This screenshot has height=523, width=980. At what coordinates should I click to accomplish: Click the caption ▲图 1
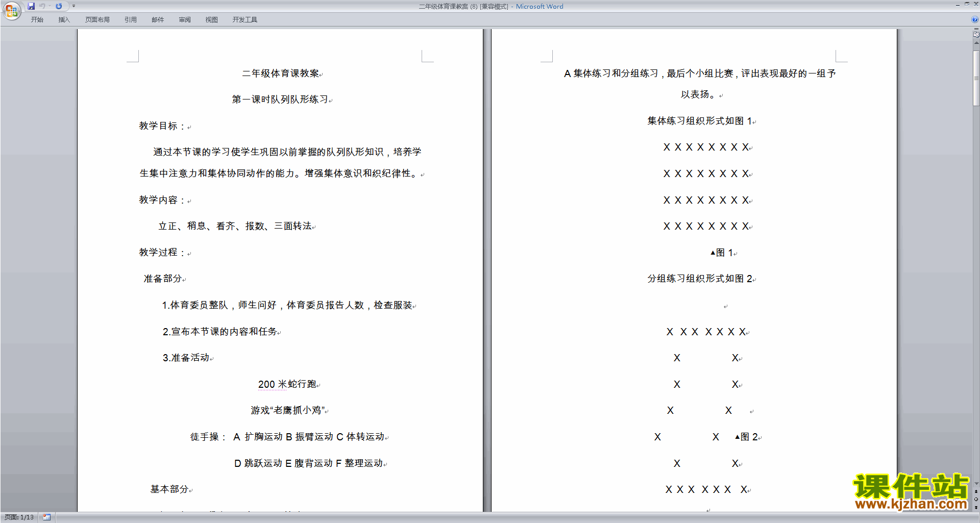click(722, 253)
